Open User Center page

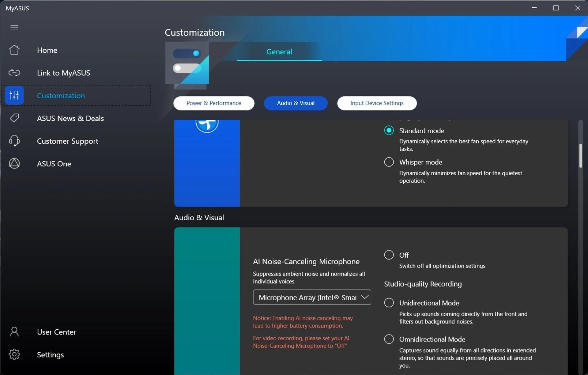click(x=57, y=332)
